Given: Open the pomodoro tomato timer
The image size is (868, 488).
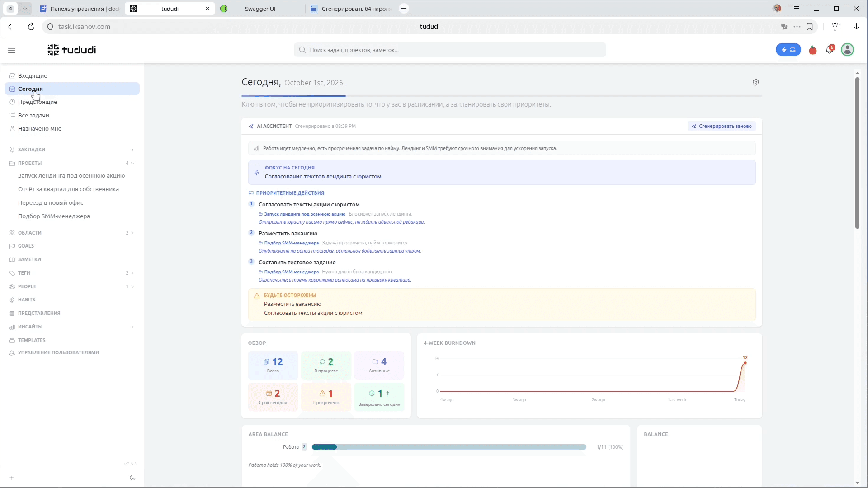Looking at the screenshot, I should click(813, 50).
